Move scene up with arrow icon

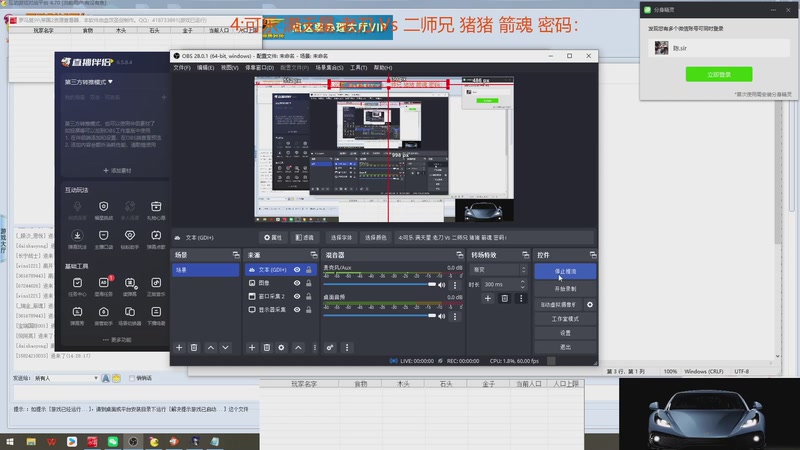(x=211, y=347)
